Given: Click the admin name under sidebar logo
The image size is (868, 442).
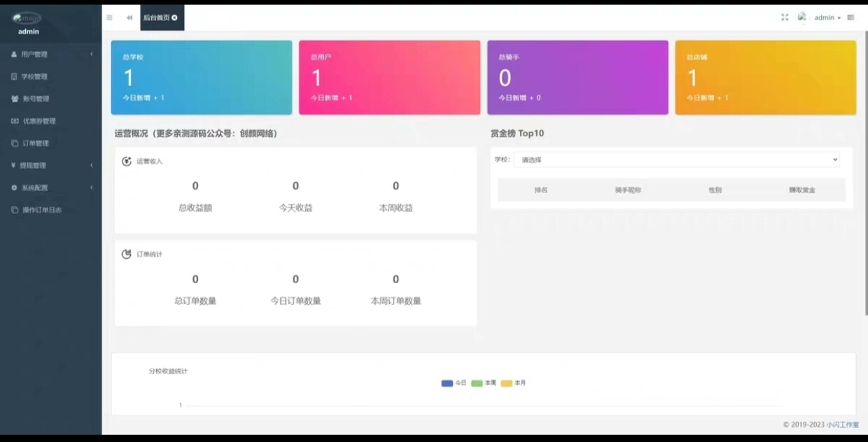Looking at the screenshot, I should 29,31.
